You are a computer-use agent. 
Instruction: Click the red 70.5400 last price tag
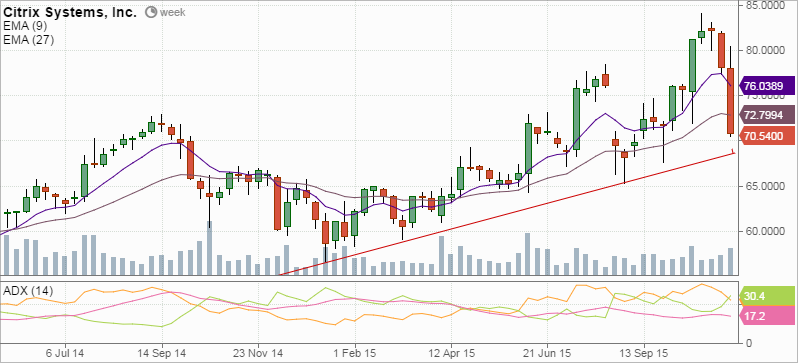[x=766, y=136]
